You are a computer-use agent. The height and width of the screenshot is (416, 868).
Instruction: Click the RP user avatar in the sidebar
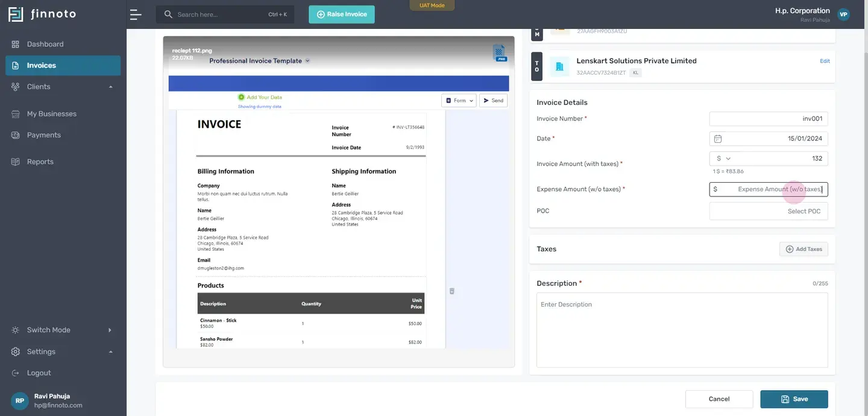click(x=20, y=401)
